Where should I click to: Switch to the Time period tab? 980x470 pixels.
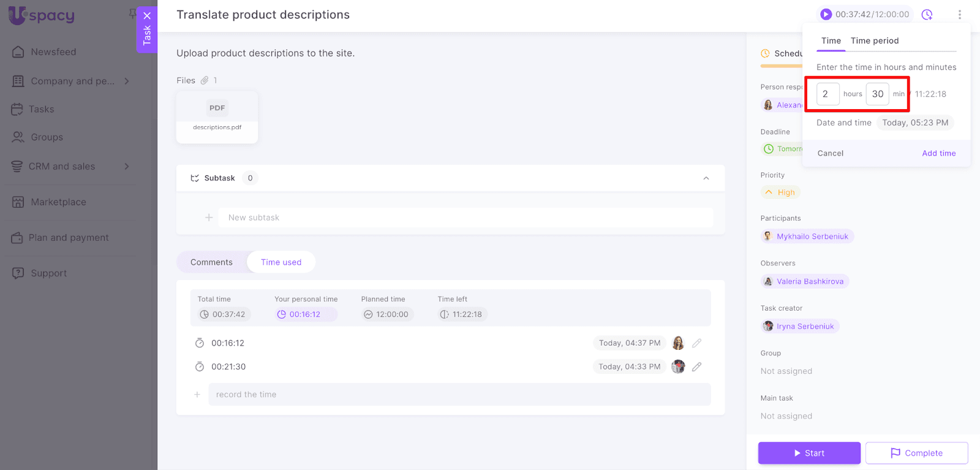tap(874, 41)
